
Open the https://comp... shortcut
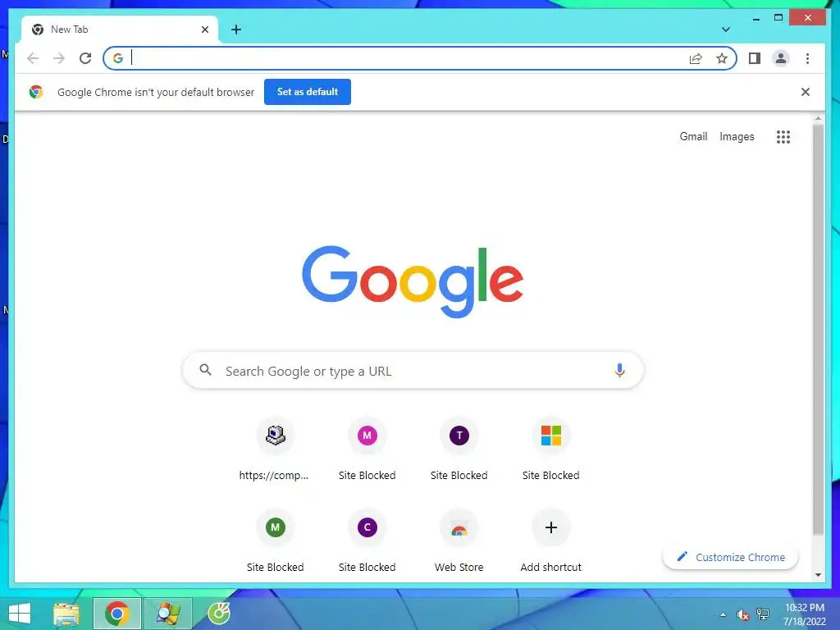tap(275, 449)
